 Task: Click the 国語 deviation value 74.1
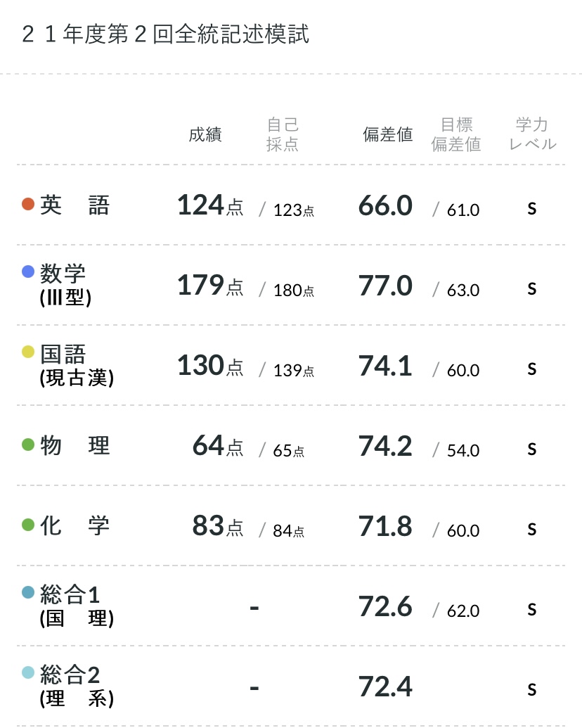click(385, 366)
